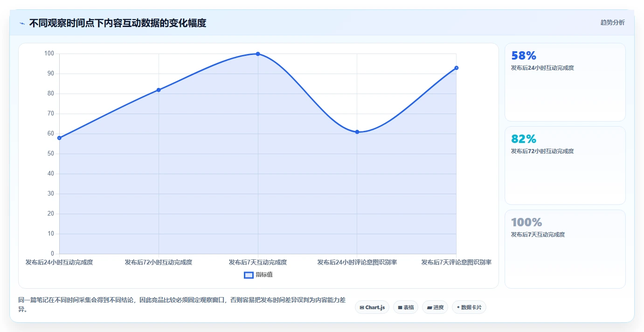Select the Chart.js tag pill

pos(372,307)
